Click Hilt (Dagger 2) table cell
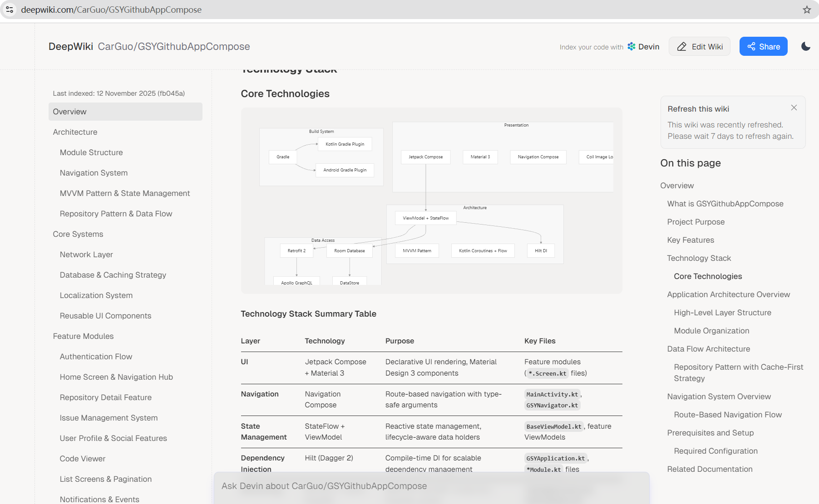Viewport: 819px width, 504px height. [329, 458]
